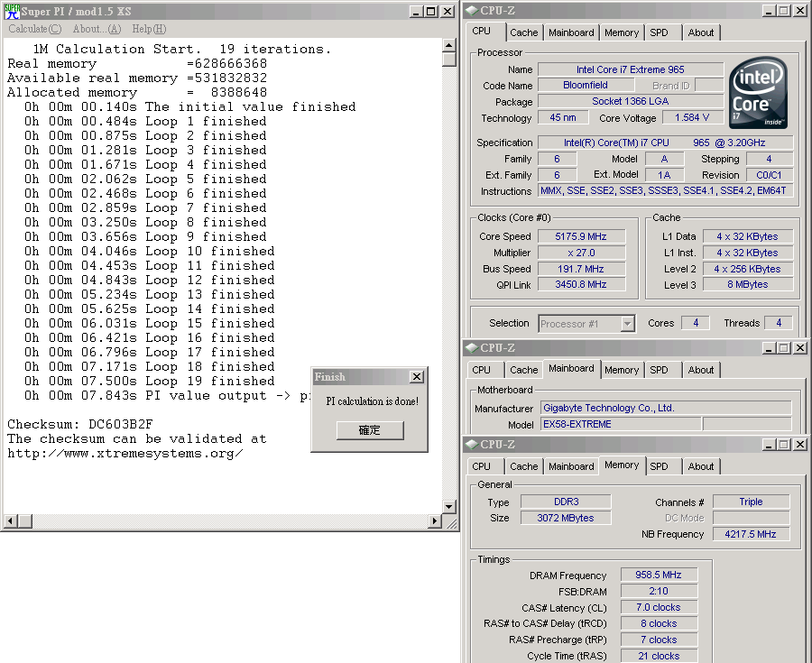Click the OK button in Finish dialog
Screen dimensions: 812x663
[x=370, y=430]
